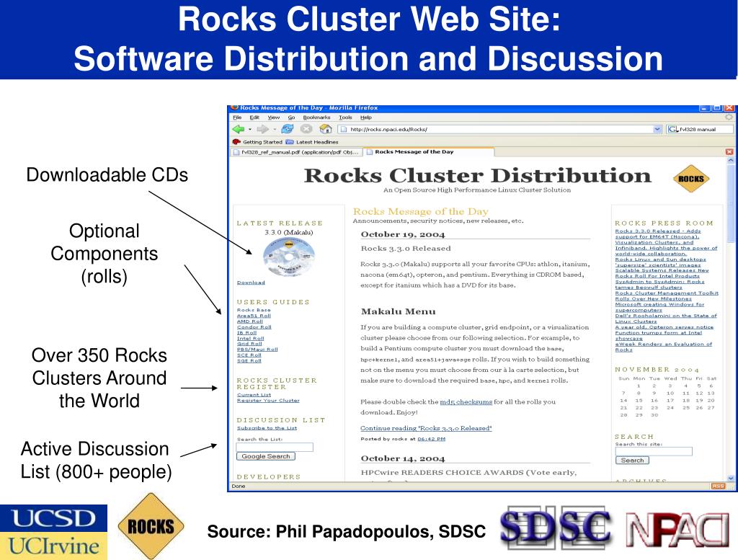Click the Reload page icon
The width and height of the screenshot is (738, 560).
[x=287, y=129]
